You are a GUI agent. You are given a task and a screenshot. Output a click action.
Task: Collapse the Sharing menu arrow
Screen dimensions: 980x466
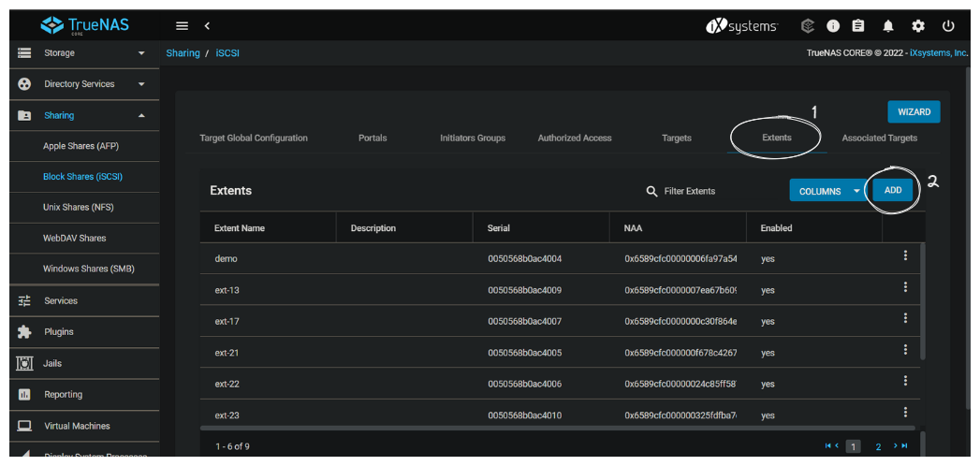tap(141, 115)
